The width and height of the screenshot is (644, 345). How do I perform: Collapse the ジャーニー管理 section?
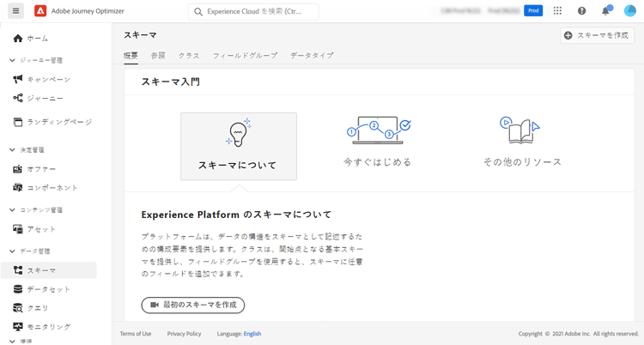coord(12,60)
